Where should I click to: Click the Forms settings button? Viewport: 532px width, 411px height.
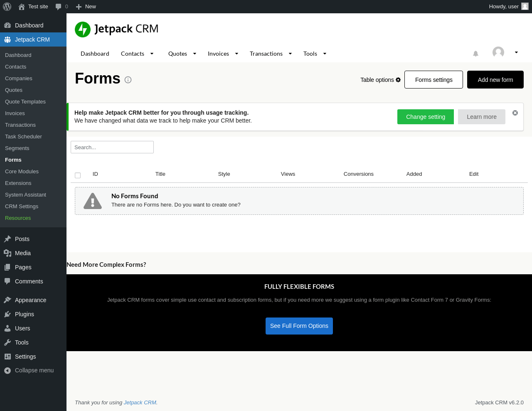(x=433, y=80)
